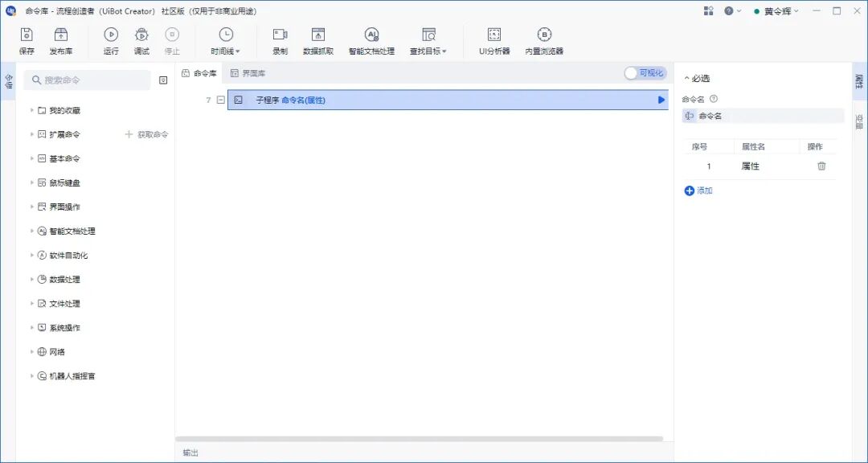
Task: Select the 属性 side tab
Action: click(x=859, y=81)
